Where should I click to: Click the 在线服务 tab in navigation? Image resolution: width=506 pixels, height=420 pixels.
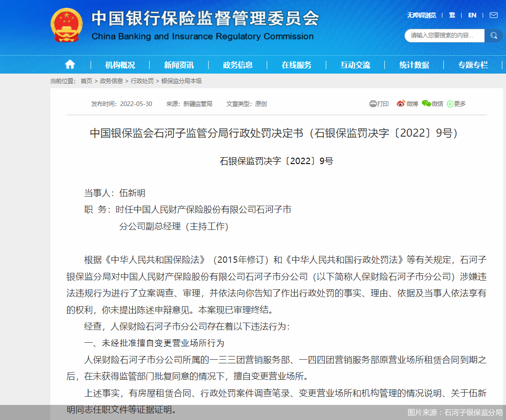point(297,64)
